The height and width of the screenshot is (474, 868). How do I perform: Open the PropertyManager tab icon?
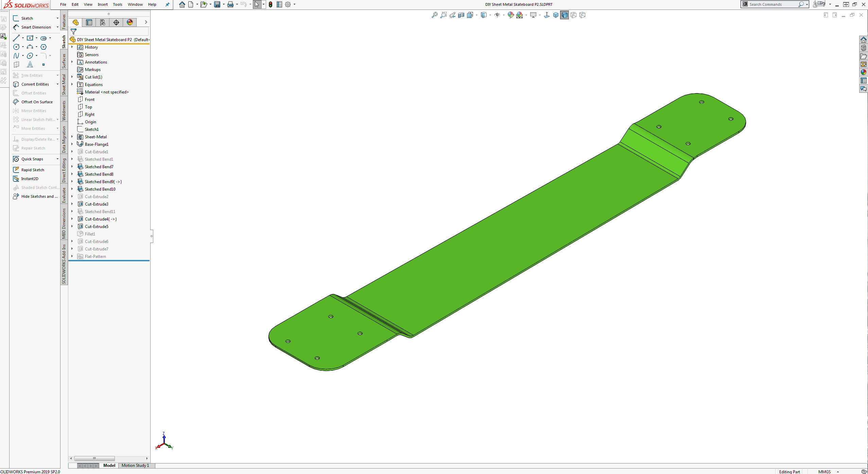[89, 22]
